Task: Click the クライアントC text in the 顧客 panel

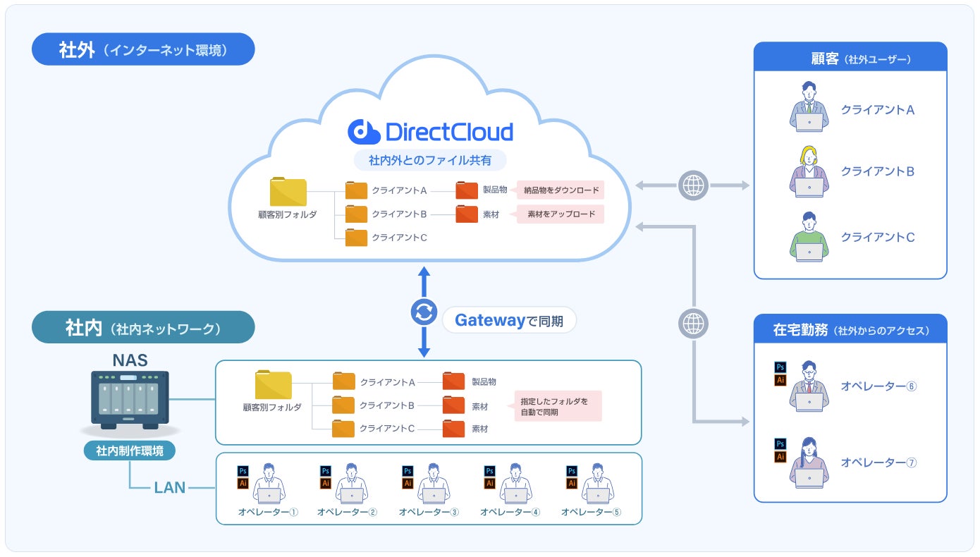Action: 877,238
